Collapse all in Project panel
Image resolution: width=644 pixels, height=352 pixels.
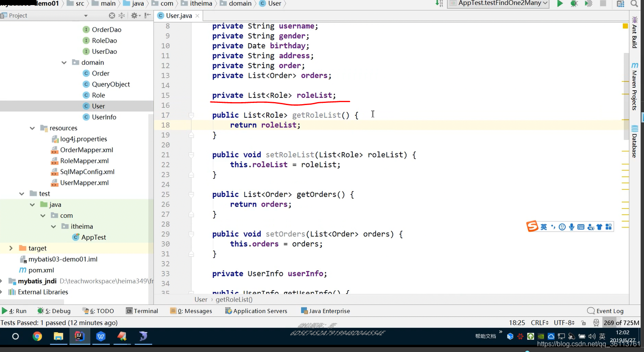coord(122,16)
